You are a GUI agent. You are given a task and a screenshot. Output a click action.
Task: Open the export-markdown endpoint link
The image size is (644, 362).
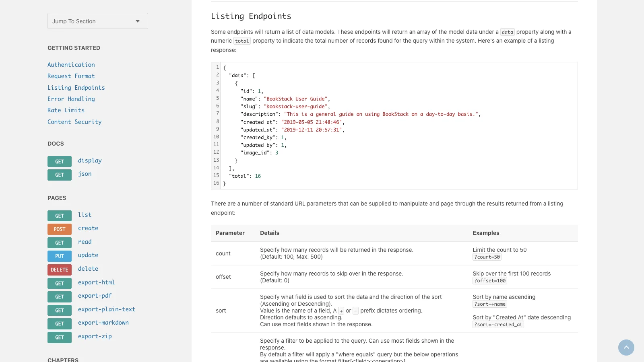[x=103, y=323]
